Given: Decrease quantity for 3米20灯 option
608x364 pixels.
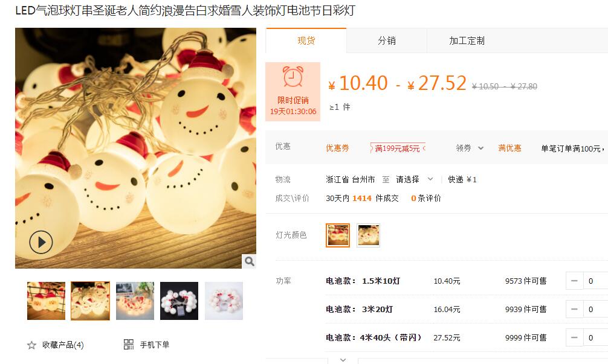Looking at the screenshot, I should tap(575, 309).
